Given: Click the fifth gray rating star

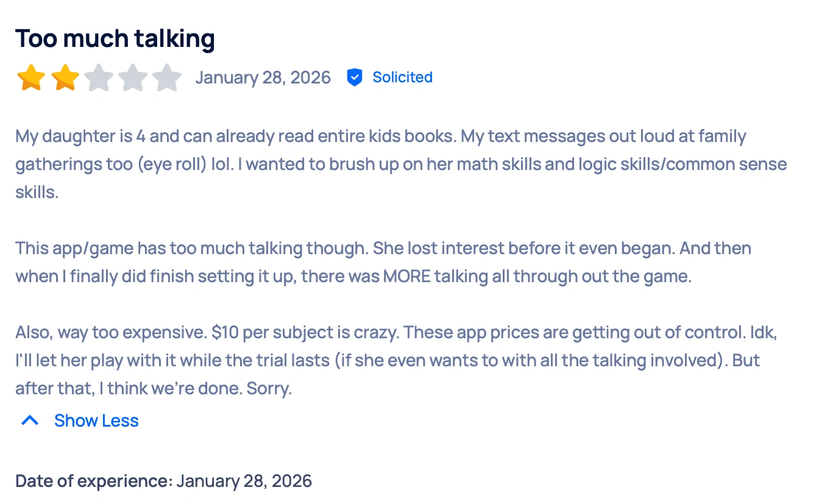Looking at the screenshot, I should click(x=167, y=78).
